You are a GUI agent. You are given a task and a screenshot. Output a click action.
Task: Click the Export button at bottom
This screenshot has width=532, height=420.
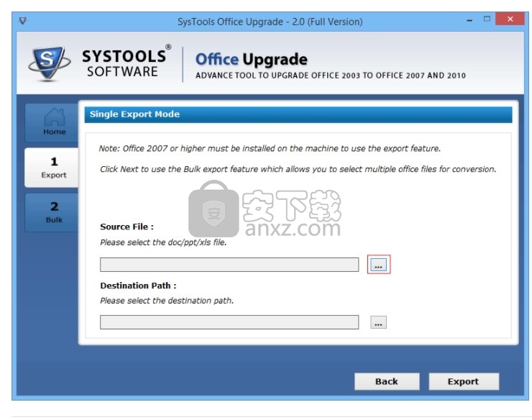point(464,381)
